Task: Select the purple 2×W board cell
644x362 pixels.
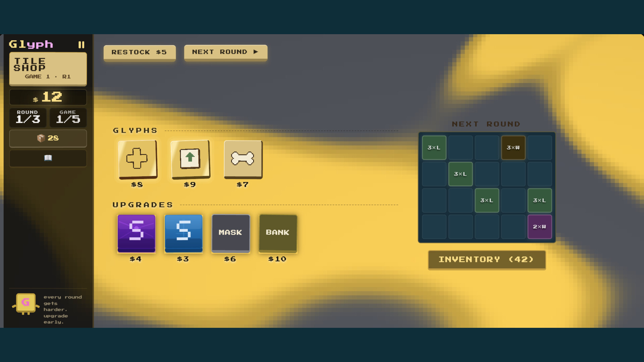Action: 539,227
